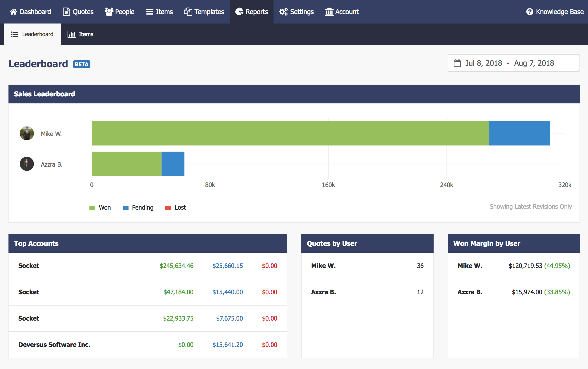Click the Templates copy icon
The width and height of the screenshot is (588, 369).
tap(188, 12)
